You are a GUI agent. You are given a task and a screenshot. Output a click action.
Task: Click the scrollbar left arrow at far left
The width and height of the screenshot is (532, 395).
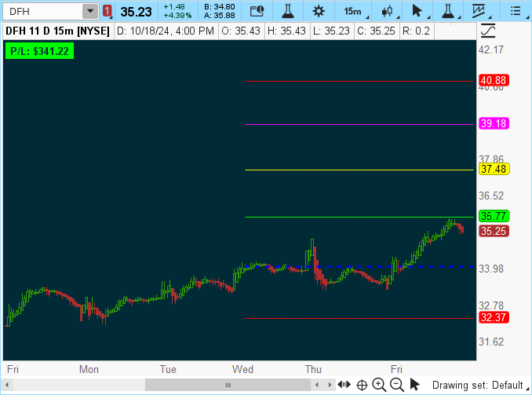[7, 385]
